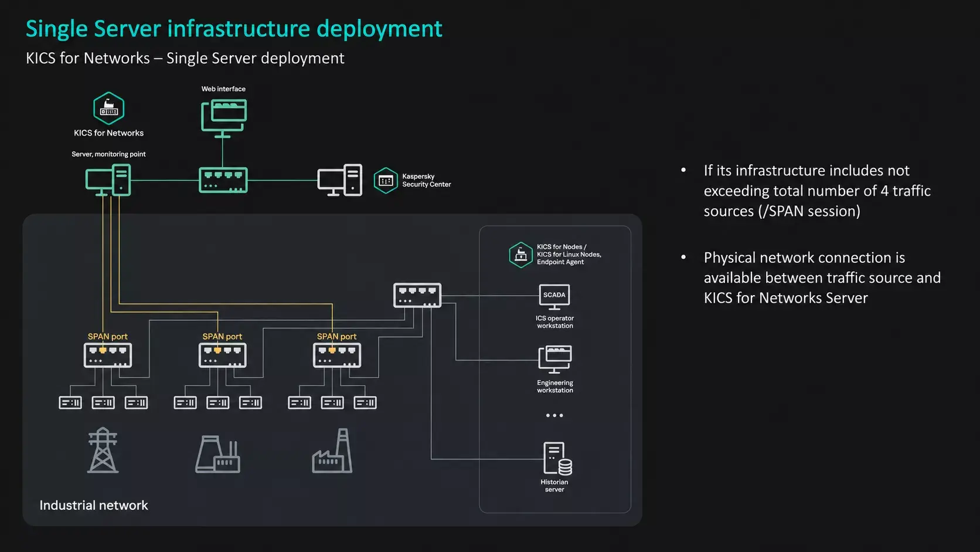Select the "KICS for Networks" label under the hexagon
Viewport: 980px width, 552px height.
click(108, 133)
